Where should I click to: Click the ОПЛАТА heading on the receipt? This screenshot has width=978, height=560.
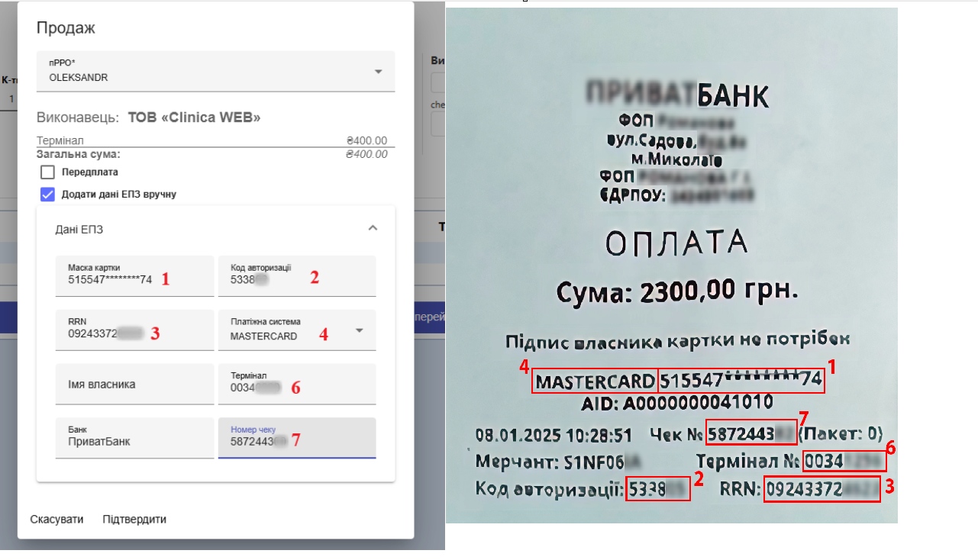point(676,243)
